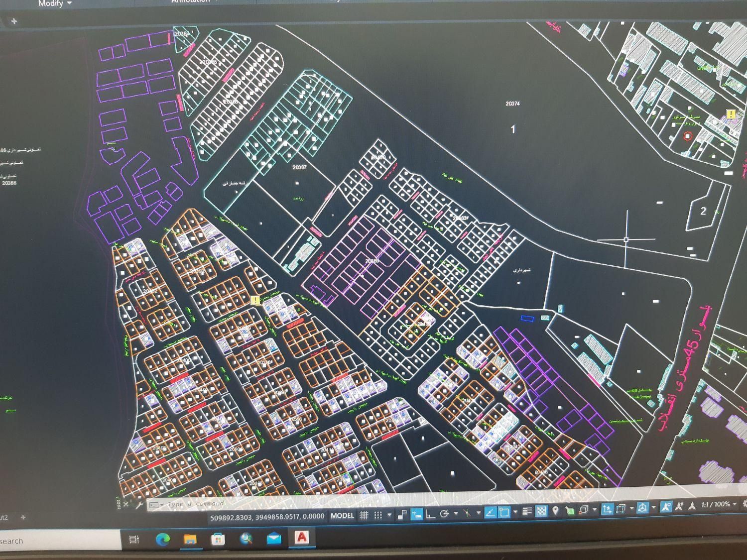The width and height of the screenshot is (747, 560).
Task: Toggle Infer Constraints status icon
Action: [402, 514]
